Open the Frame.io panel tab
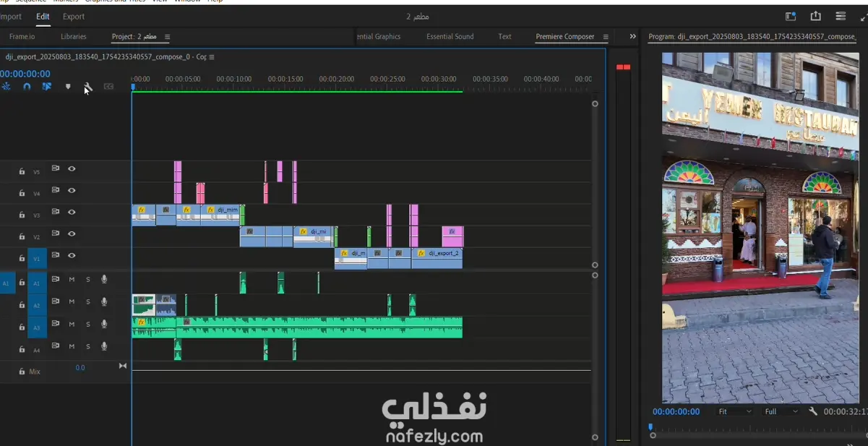The height and width of the screenshot is (446, 868). click(x=22, y=36)
